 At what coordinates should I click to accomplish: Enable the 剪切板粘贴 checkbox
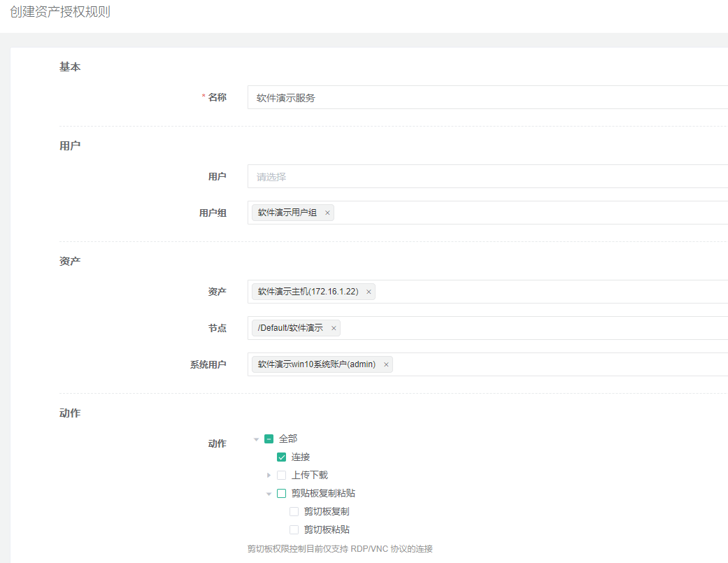pos(294,529)
